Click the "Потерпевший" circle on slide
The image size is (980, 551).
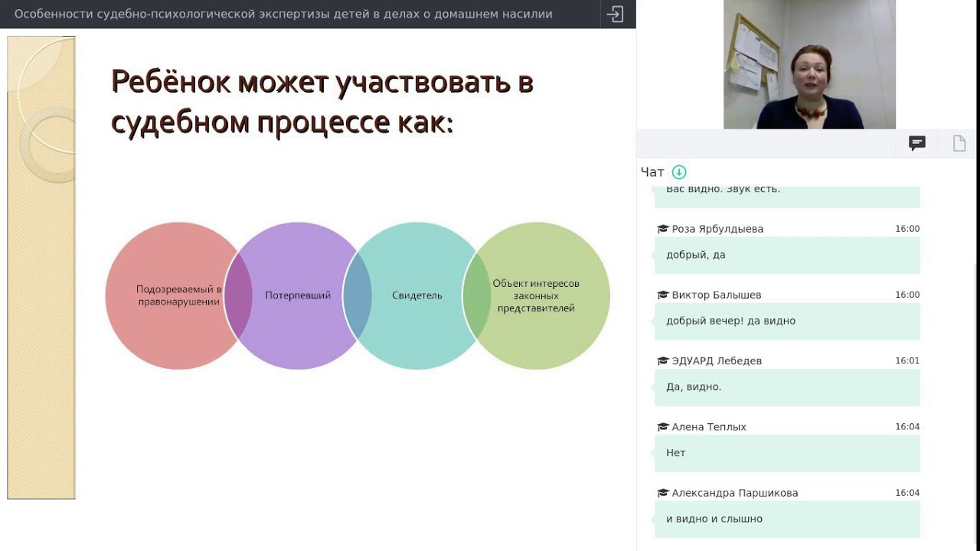(x=298, y=295)
